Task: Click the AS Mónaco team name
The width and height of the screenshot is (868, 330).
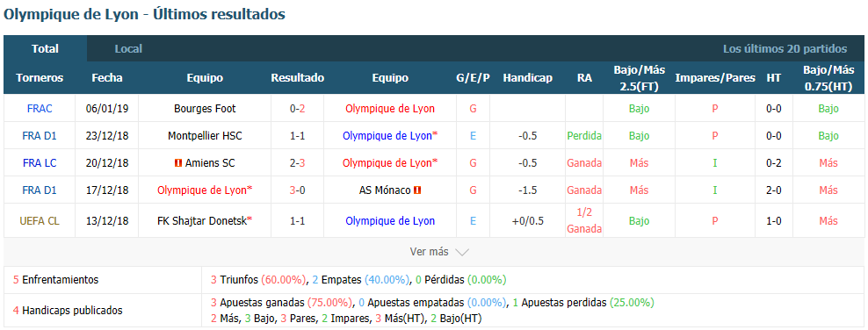Action: (385, 190)
